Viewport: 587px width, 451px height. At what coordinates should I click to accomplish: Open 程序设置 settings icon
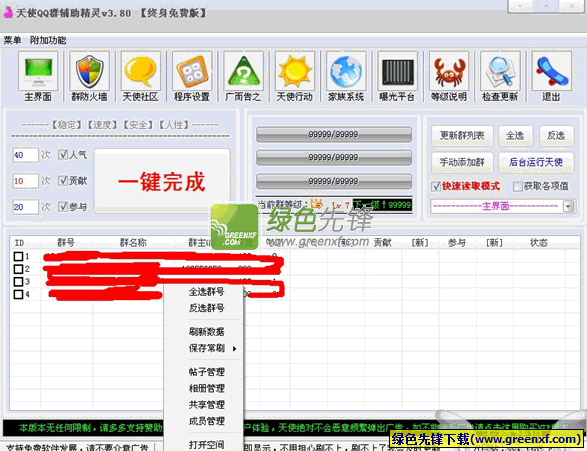192,71
